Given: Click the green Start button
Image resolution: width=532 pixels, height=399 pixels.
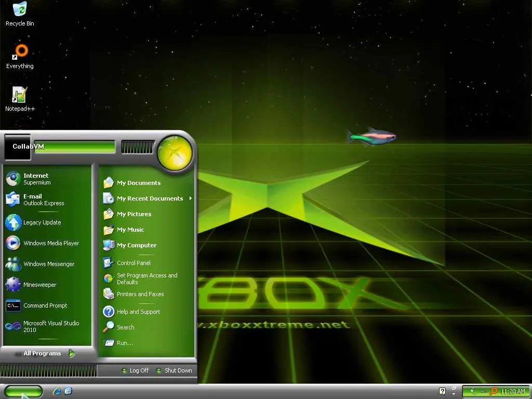Looking at the screenshot, I should (23, 392).
